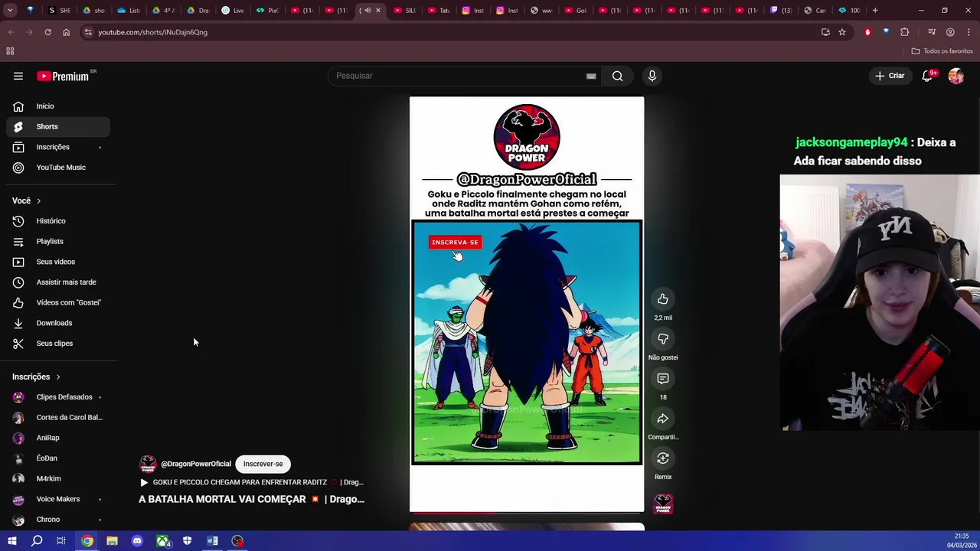Open the on-screen keyboard icon in search box

(591, 76)
